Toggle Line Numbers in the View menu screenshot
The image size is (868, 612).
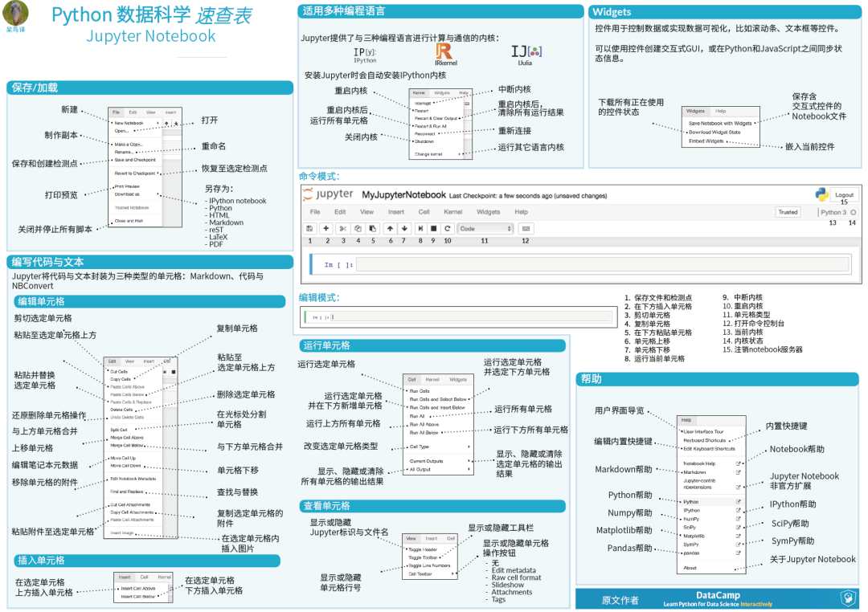pyautogui.click(x=429, y=565)
